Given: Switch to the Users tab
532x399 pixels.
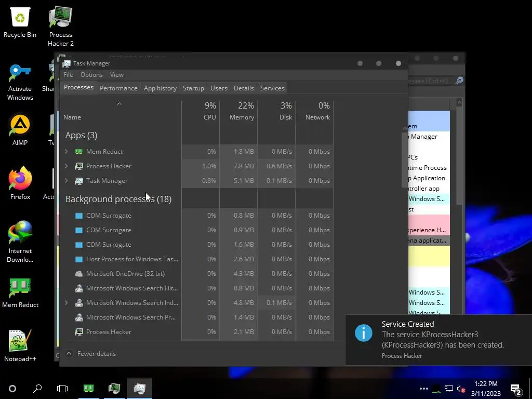Looking at the screenshot, I should click(x=219, y=88).
